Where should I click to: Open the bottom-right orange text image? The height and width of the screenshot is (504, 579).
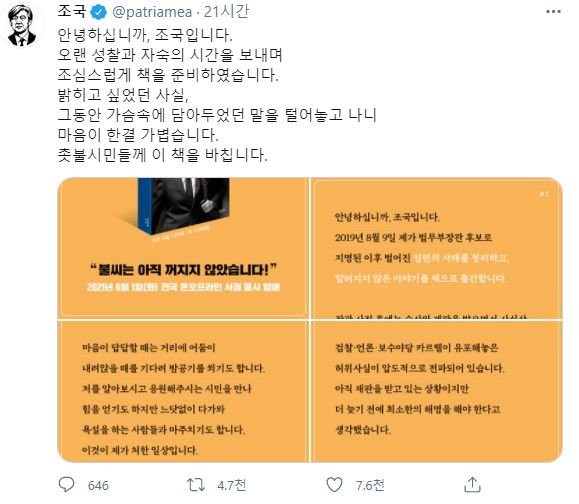(x=436, y=391)
